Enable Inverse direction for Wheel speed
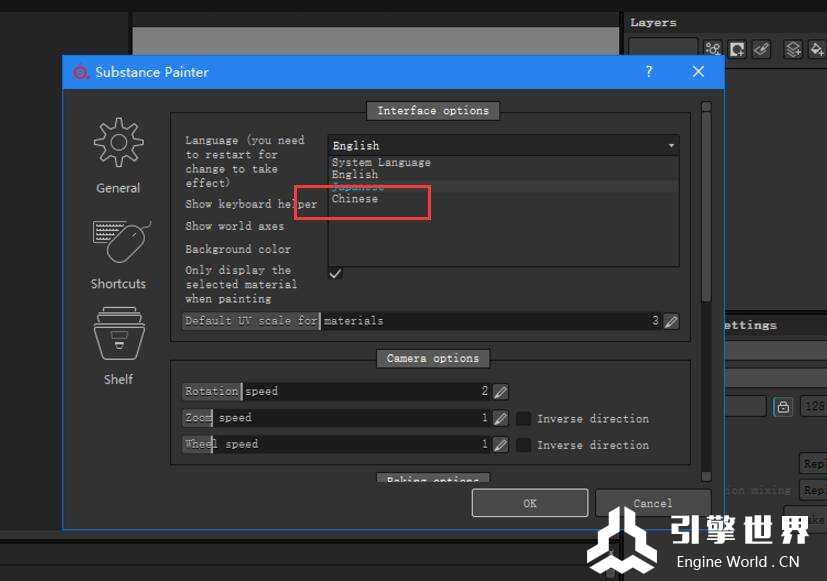Image resolution: width=827 pixels, height=581 pixels. 523,445
